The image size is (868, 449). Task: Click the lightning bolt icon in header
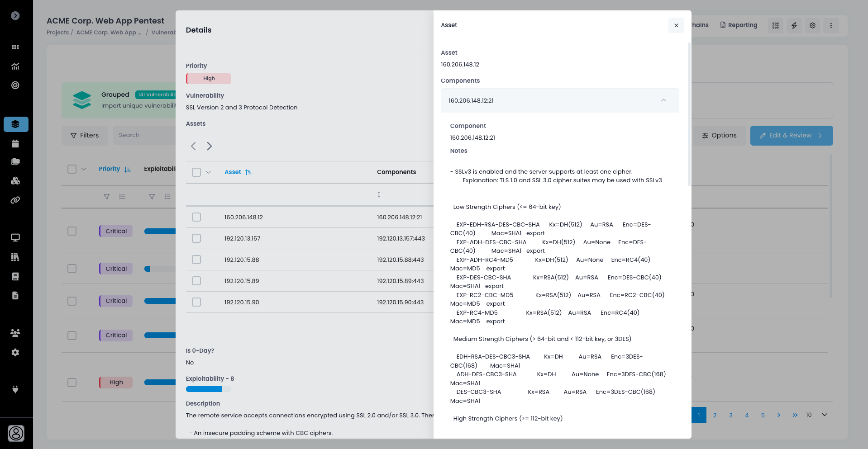tap(794, 26)
